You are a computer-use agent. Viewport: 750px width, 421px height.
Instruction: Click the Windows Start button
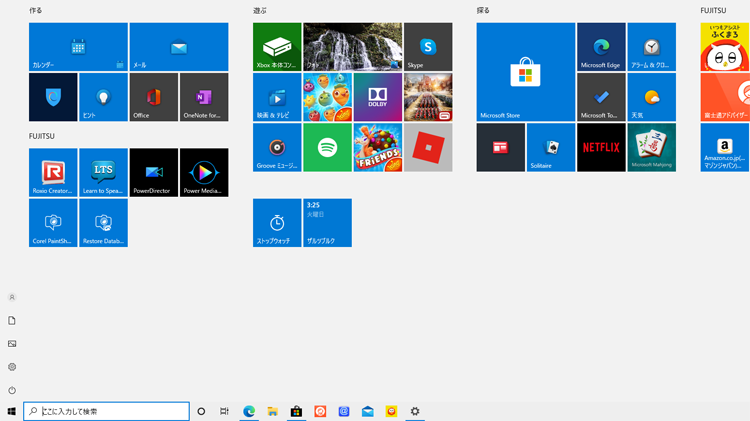(x=11, y=411)
